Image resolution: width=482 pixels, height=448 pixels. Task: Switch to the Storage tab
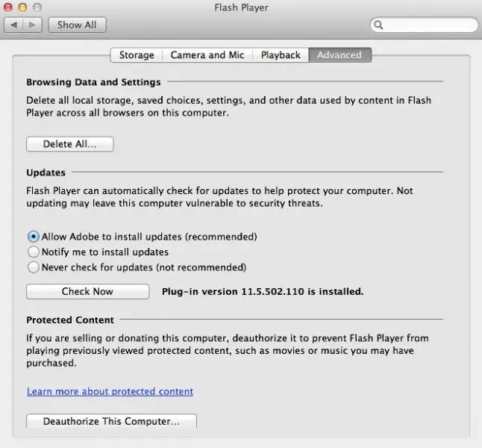137,55
